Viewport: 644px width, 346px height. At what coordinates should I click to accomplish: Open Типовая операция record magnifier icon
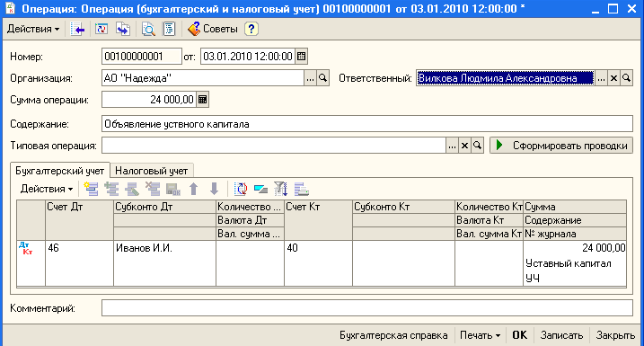(x=477, y=146)
